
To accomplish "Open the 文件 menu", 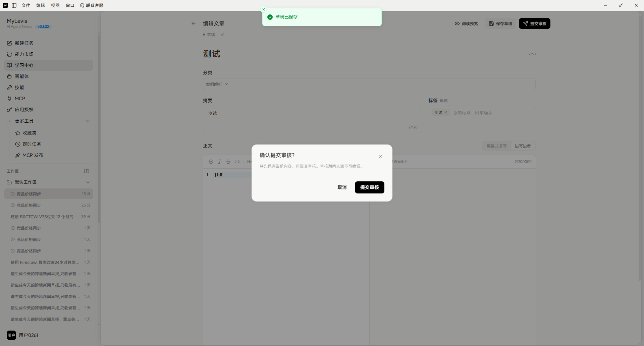I will pyautogui.click(x=26, y=5).
